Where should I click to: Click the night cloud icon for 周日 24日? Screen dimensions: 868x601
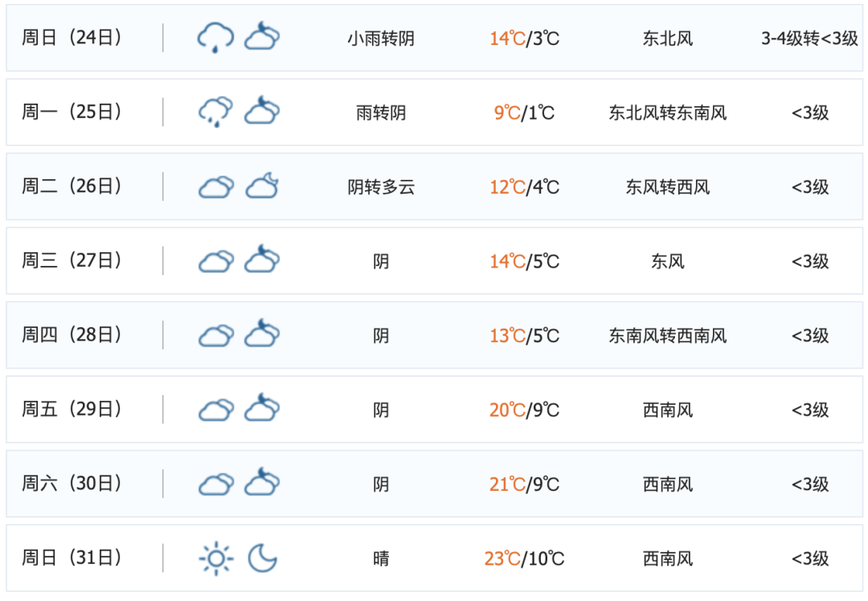262,38
